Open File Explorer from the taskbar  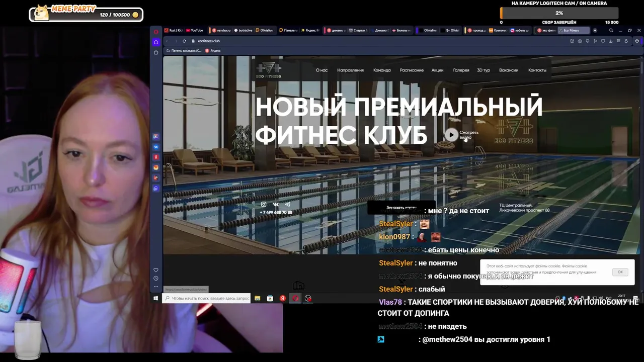pos(257,298)
